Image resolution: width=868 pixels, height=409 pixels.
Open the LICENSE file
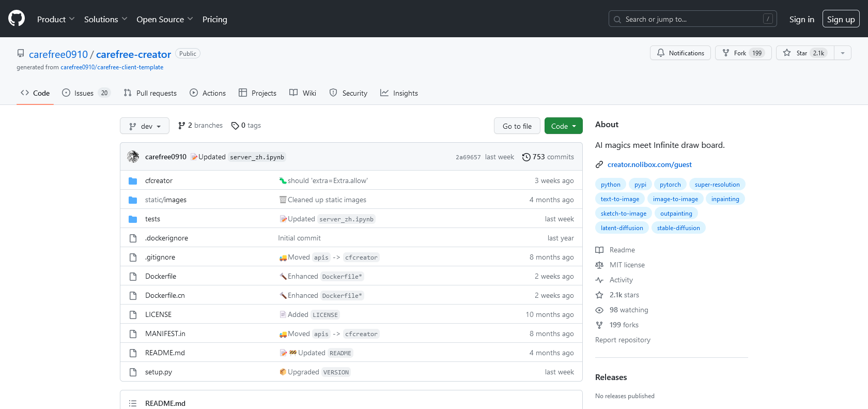click(x=158, y=314)
